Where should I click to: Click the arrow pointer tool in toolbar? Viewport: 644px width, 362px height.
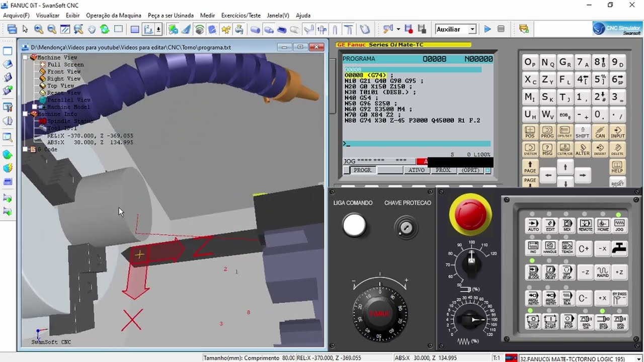pyautogui.click(x=25, y=30)
